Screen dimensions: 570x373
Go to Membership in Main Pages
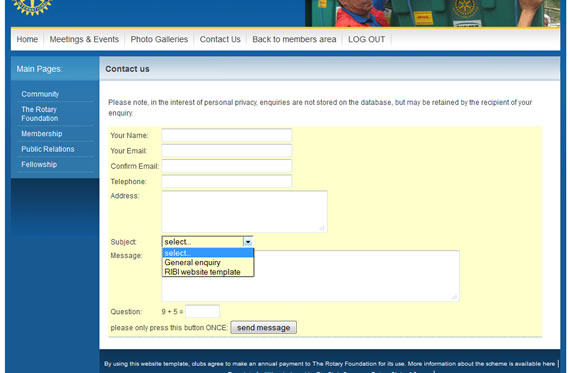click(x=42, y=133)
